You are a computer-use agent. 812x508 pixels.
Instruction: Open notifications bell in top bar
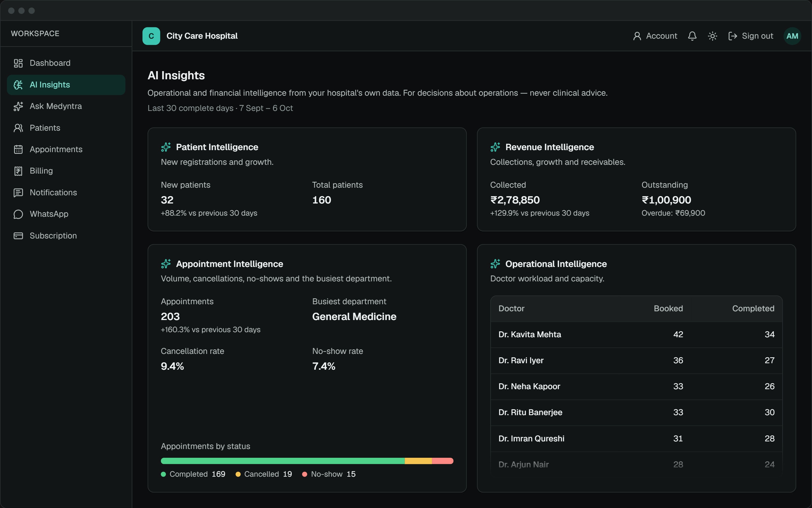[x=692, y=36]
